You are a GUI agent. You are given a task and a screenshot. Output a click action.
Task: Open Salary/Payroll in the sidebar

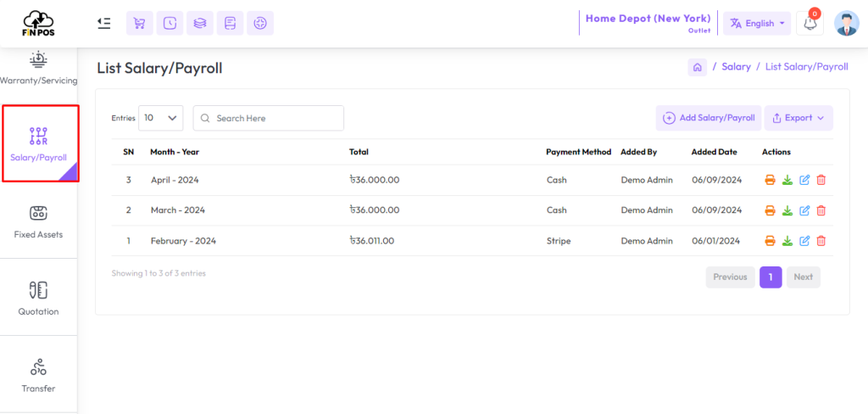[x=40, y=143]
